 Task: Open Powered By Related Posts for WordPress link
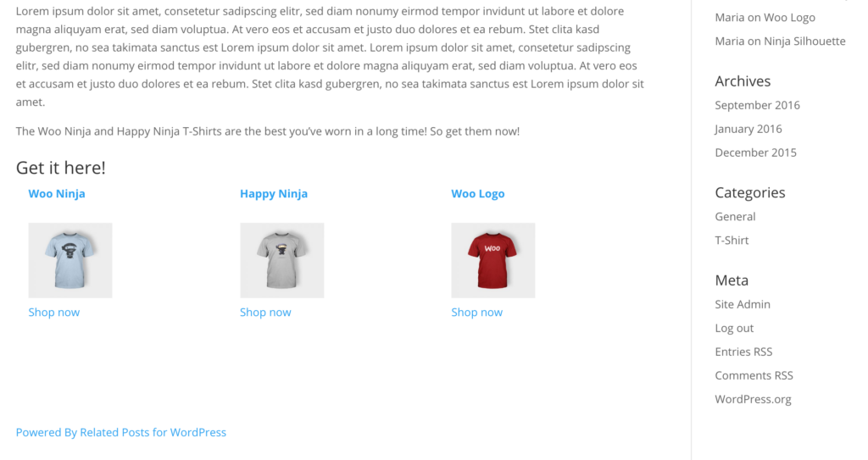[120, 432]
